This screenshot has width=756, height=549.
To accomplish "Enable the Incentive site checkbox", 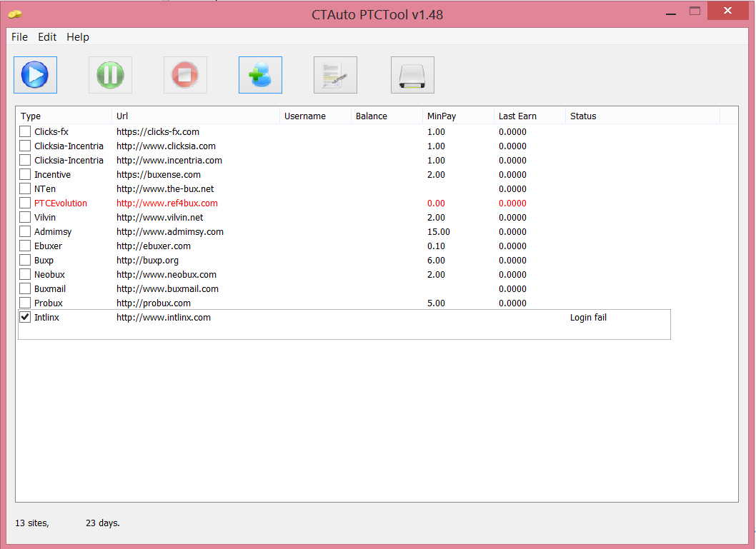I will [x=25, y=174].
